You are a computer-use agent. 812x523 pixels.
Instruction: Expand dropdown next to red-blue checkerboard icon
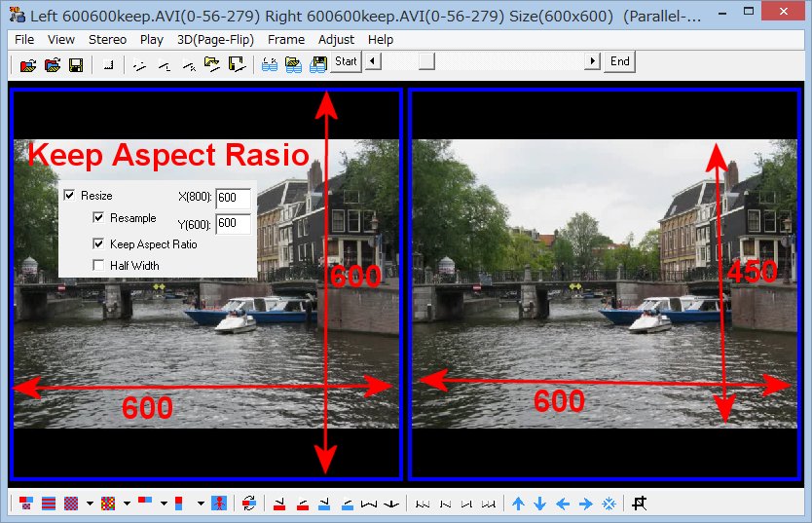(90, 503)
